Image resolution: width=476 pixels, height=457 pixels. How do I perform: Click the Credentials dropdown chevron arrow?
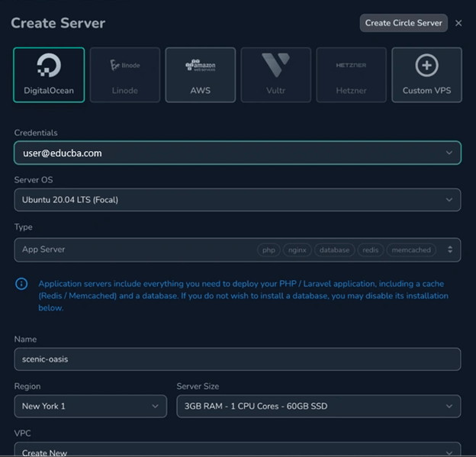[449, 153]
